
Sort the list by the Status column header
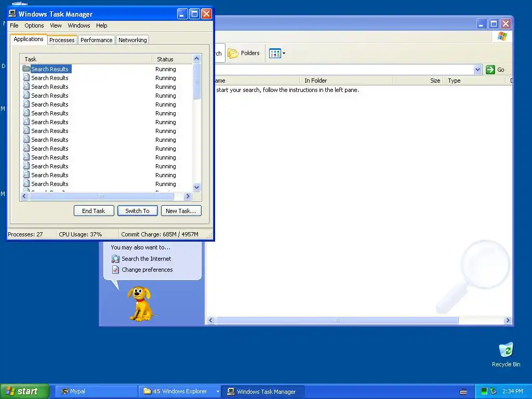pos(172,59)
